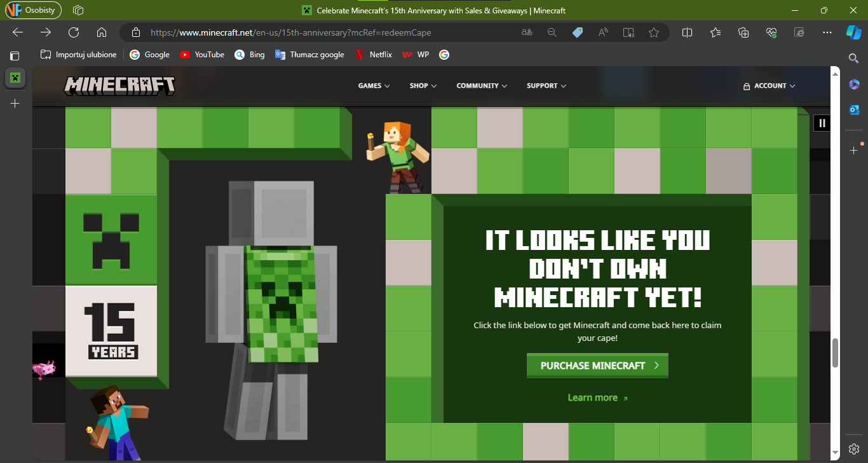Pause the background animation
868x463 pixels.
click(822, 123)
